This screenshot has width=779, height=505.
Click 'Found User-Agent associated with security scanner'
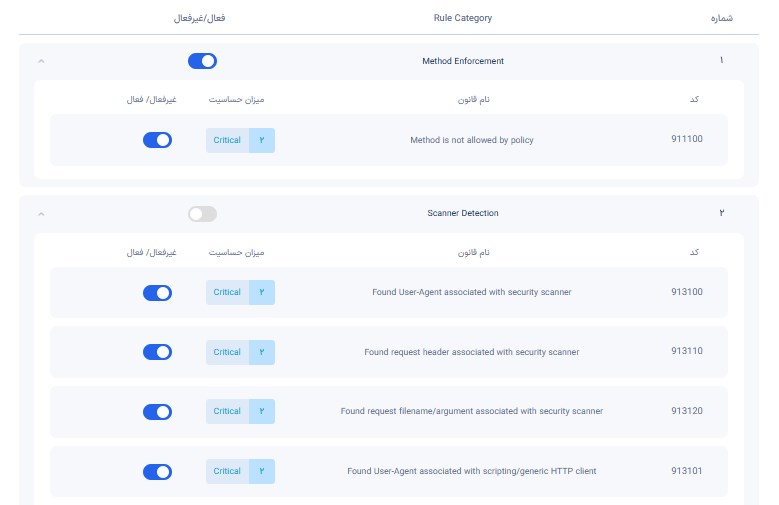(472, 292)
